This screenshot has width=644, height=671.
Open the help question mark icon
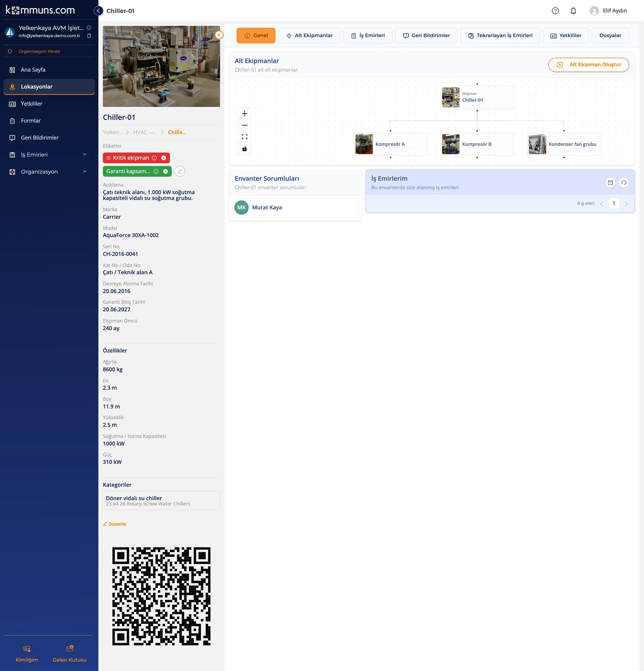[555, 11]
